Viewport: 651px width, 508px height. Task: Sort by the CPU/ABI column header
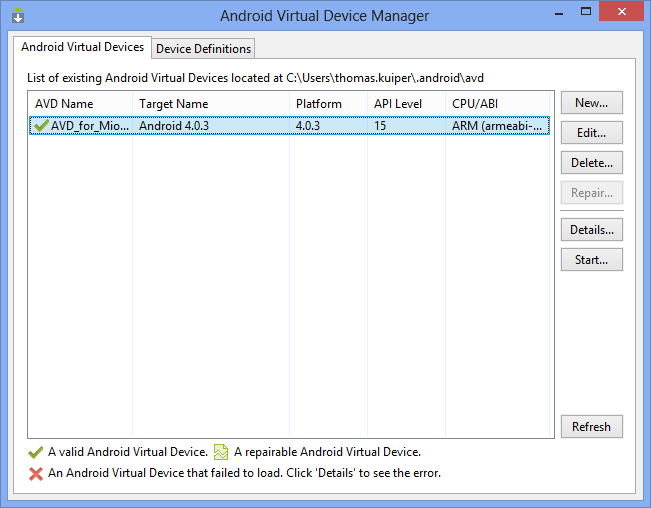coord(497,104)
